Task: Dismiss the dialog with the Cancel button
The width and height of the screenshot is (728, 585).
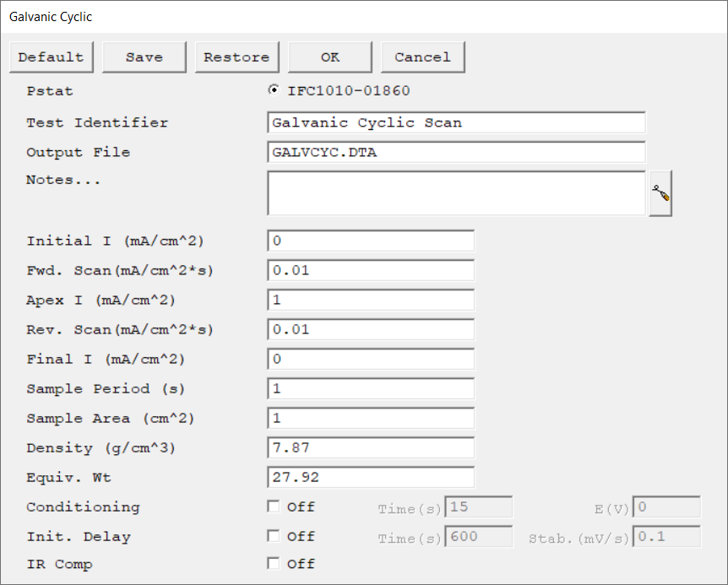Action: pyautogui.click(x=422, y=57)
